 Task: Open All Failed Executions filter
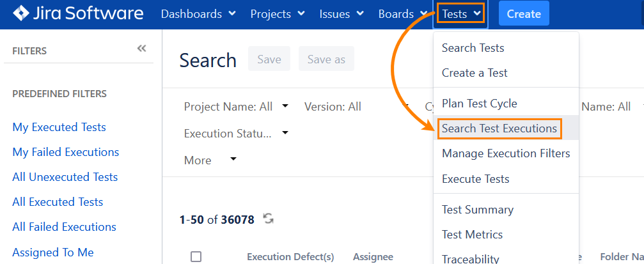click(64, 227)
